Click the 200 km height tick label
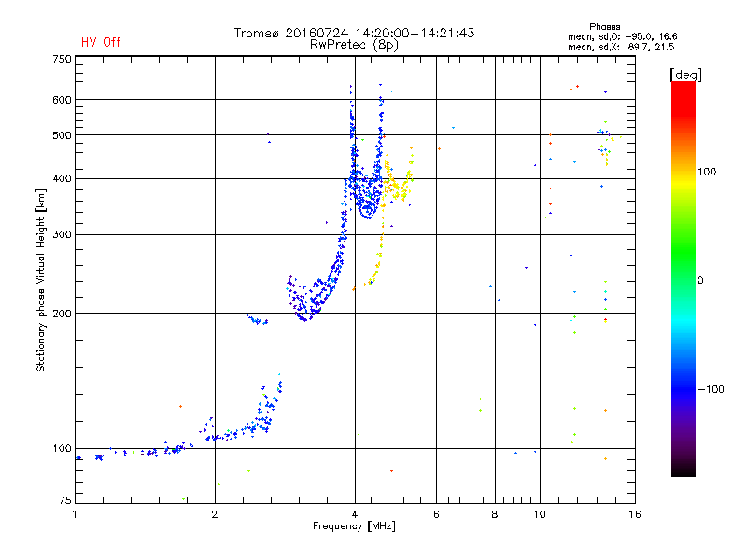This screenshot has width=747, height=560. pyautogui.click(x=62, y=314)
